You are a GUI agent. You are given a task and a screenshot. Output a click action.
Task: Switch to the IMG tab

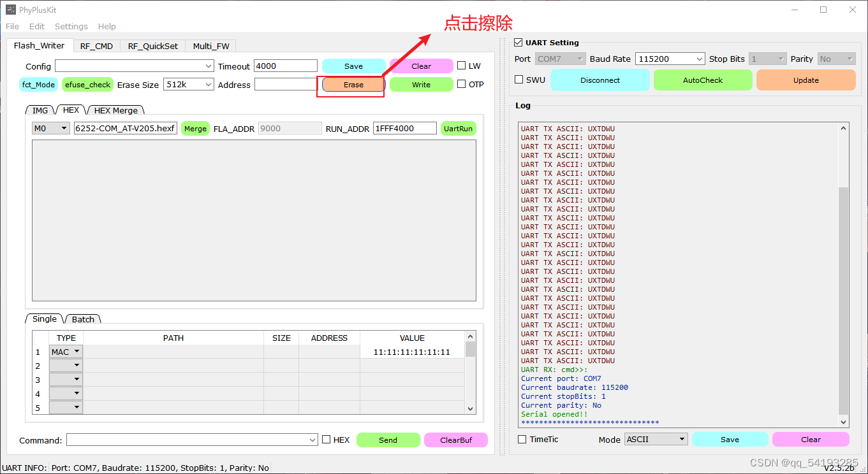[x=40, y=111]
